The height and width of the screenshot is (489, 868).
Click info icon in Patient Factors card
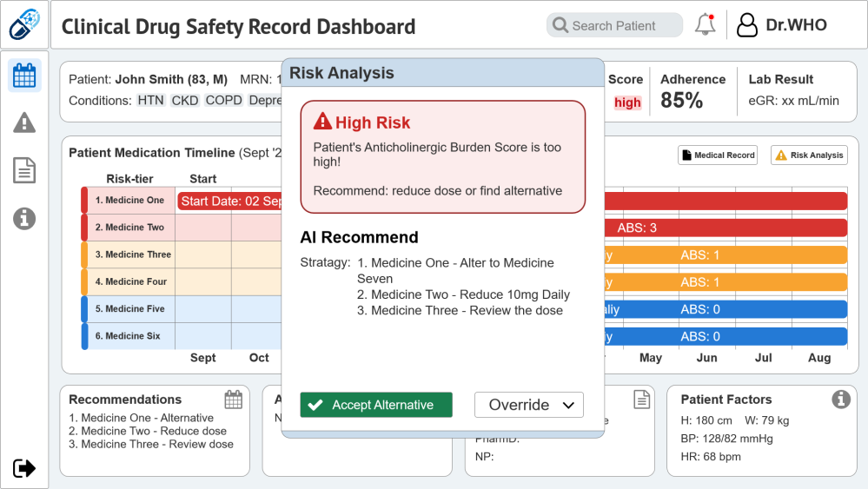pyautogui.click(x=841, y=399)
